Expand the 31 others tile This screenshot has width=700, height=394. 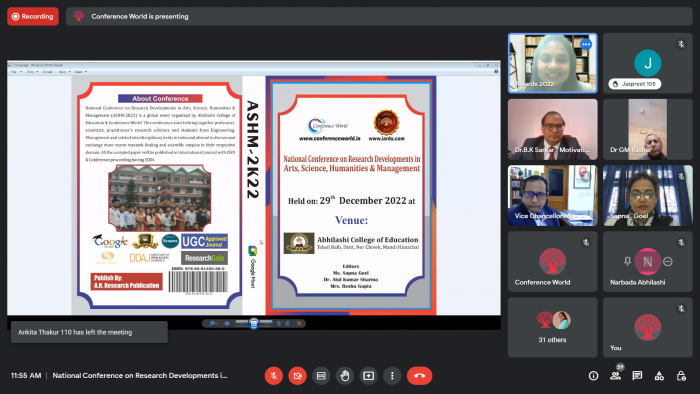point(552,327)
